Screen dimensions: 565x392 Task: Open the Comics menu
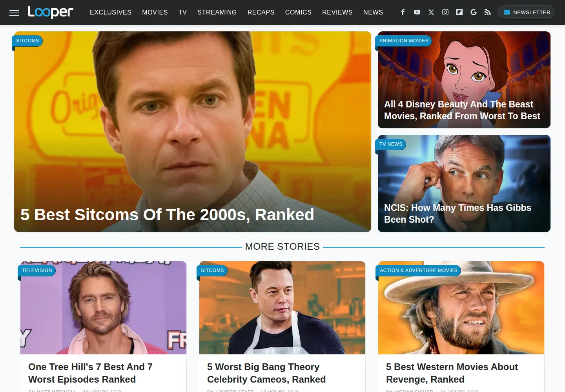(298, 12)
